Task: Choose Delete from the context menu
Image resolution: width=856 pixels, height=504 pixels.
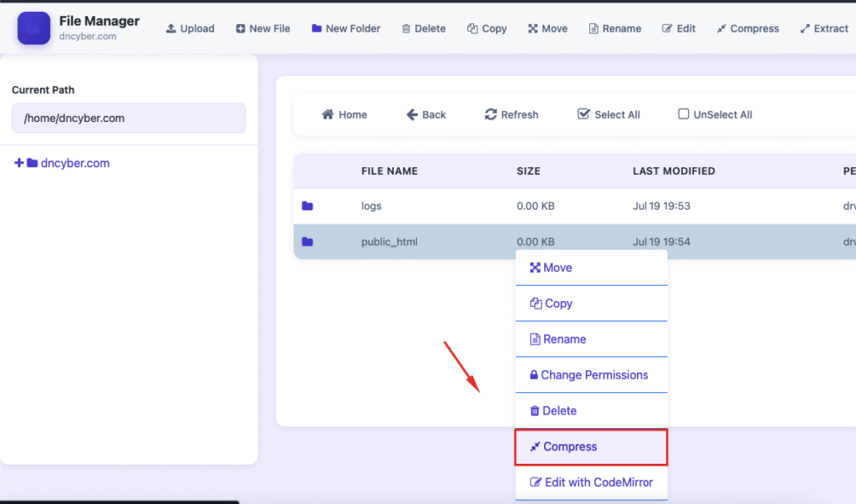Action: point(591,410)
